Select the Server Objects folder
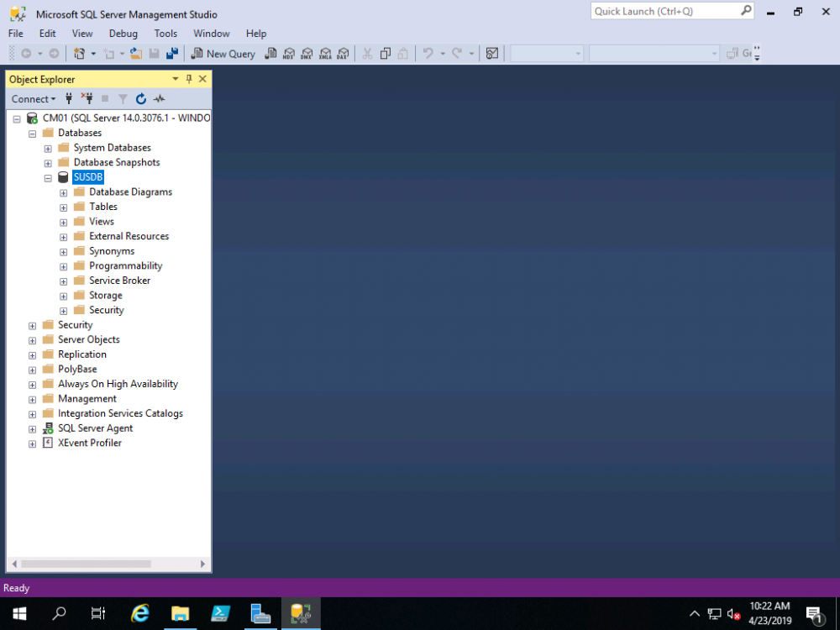The image size is (840, 630). (x=88, y=339)
